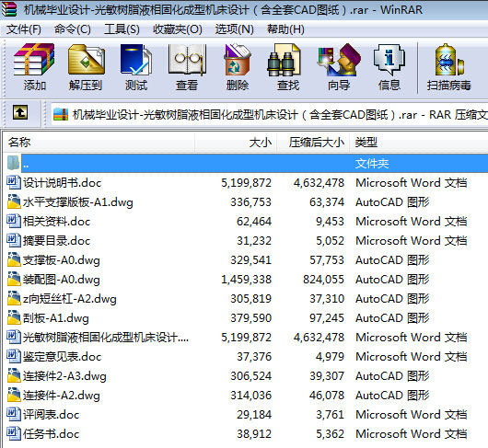Open the 命令(C) menu
The height and width of the screenshot is (448, 488).
[73, 29]
